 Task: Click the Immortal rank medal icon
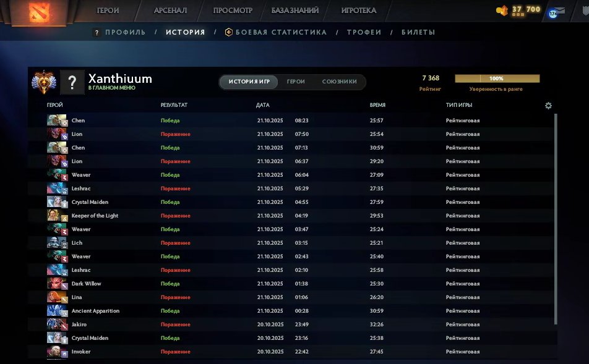click(43, 82)
